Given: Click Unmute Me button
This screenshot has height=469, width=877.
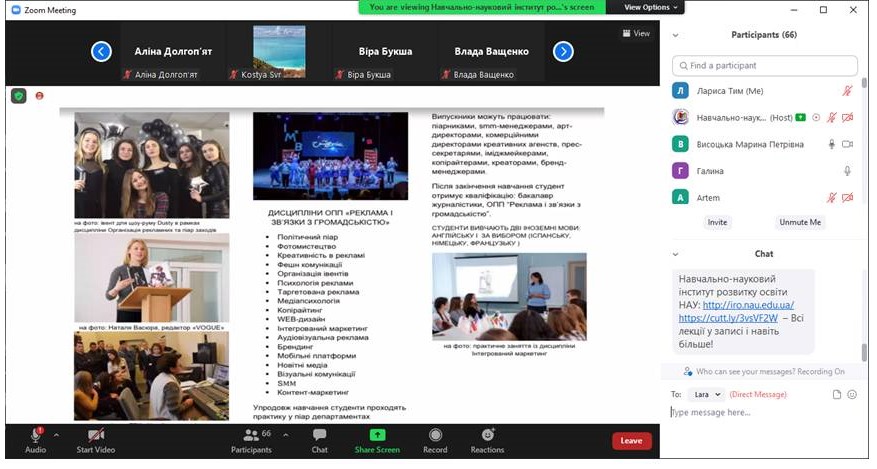Looking at the screenshot, I should 800,222.
